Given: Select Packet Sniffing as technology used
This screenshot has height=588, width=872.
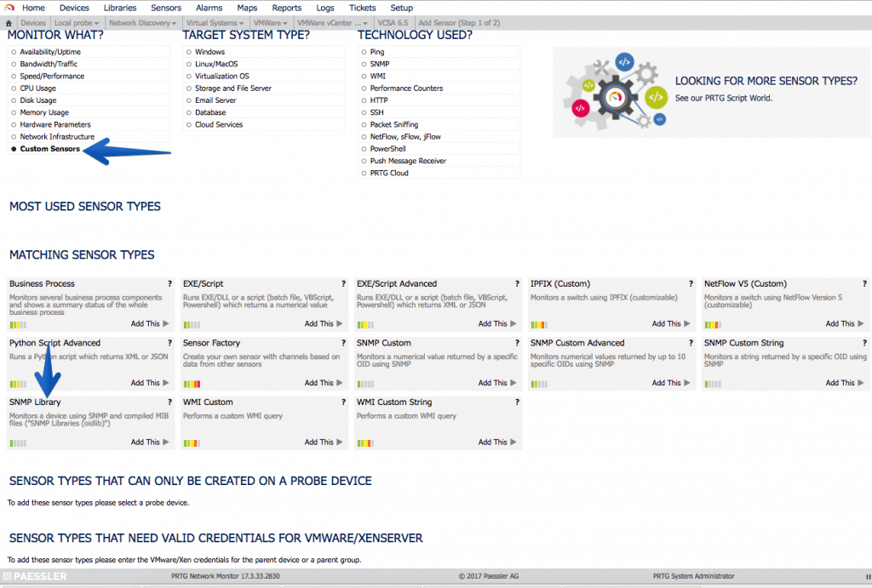Looking at the screenshot, I should [x=364, y=124].
